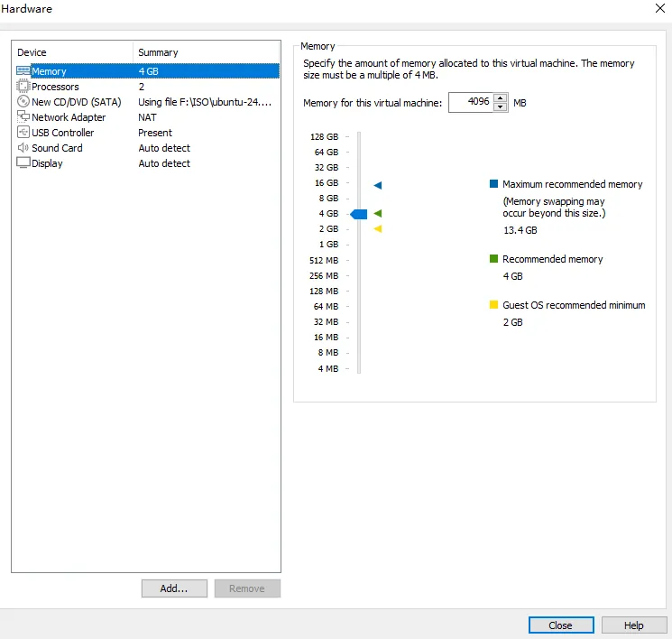This screenshot has height=639, width=672.
Task: Click the Sound Card speaker icon
Action: click(23, 147)
